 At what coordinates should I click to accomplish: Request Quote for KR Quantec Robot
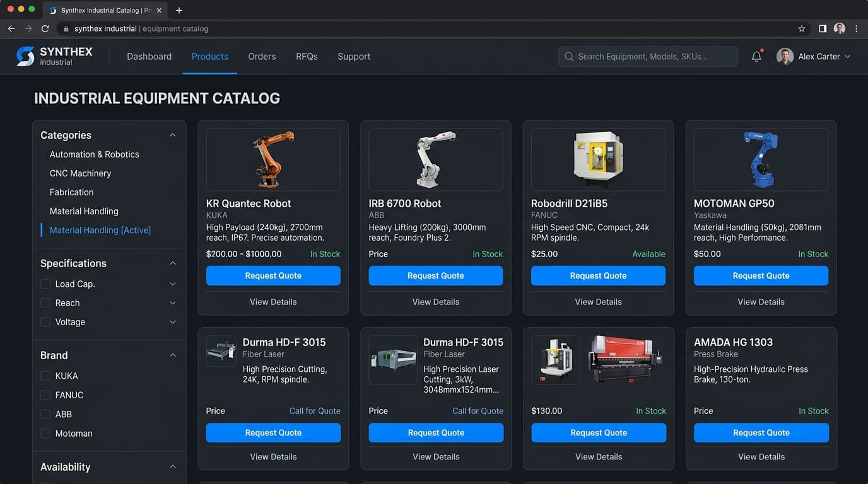[x=273, y=275]
